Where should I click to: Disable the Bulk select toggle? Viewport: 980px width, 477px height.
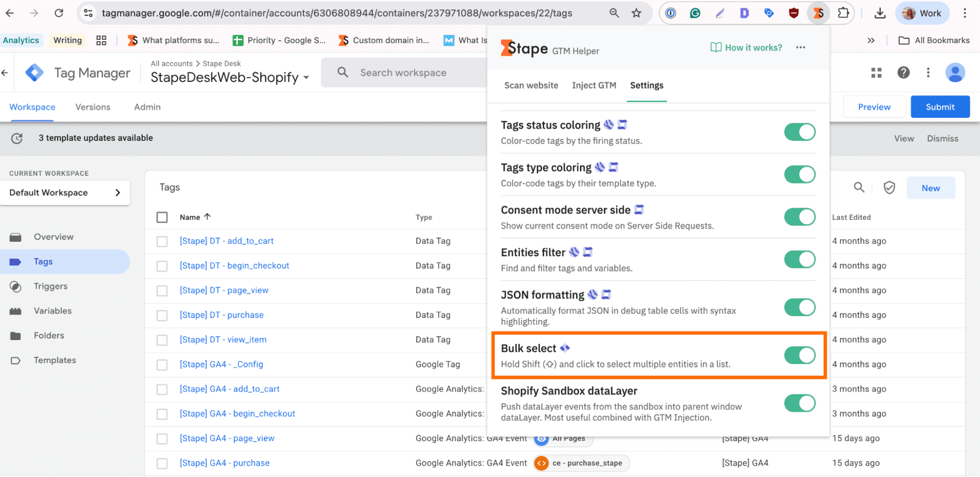pos(799,355)
